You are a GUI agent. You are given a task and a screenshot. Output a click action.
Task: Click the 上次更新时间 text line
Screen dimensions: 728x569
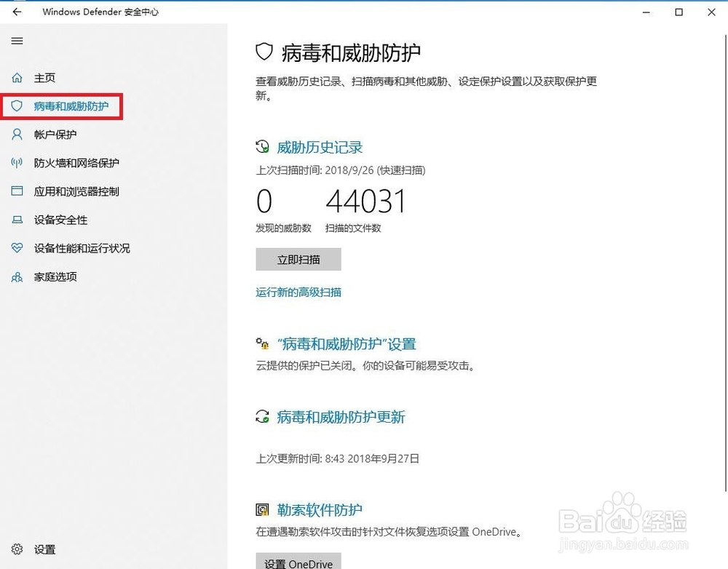point(338,458)
